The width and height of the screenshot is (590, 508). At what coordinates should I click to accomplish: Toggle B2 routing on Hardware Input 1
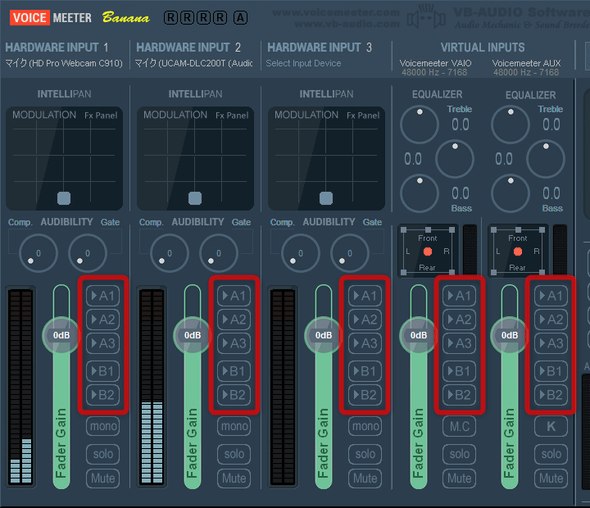point(103,395)
